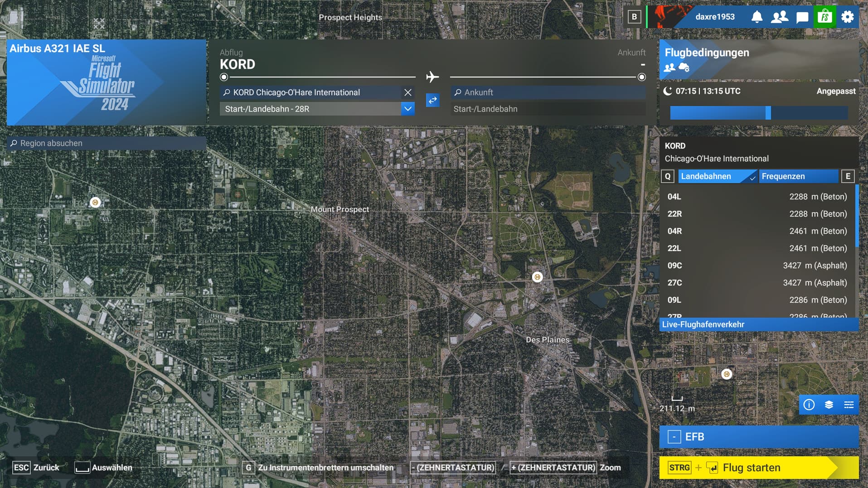This screenshot has width=868, height=488.
Task: Open the friends list icon
Action: pyautogui.click(x=779, y=17)
